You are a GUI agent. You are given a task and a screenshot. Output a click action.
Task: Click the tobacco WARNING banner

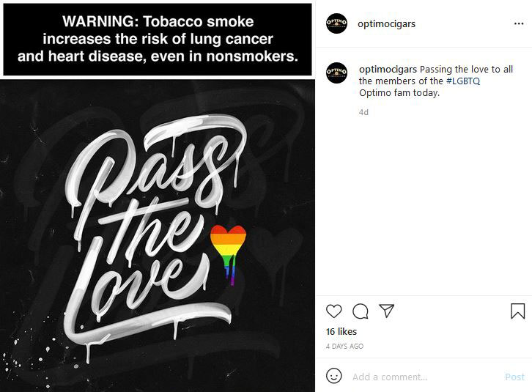(x=158, y=40)
